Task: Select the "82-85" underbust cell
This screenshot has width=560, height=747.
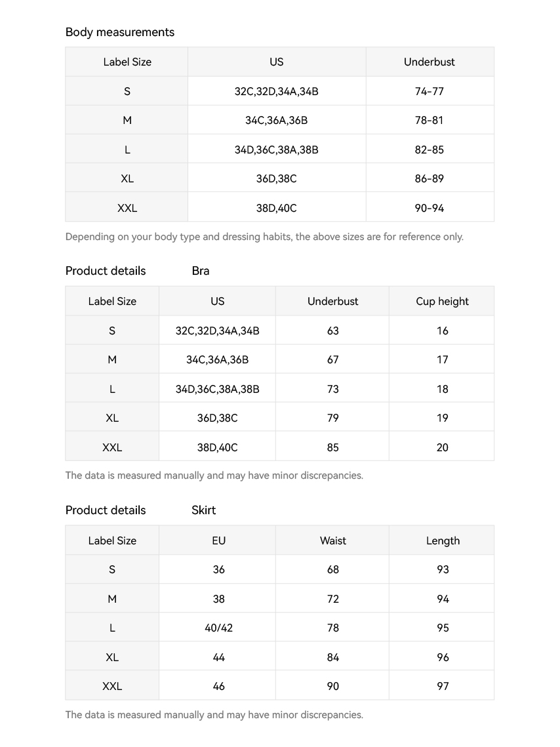Action: pos(430,150)
